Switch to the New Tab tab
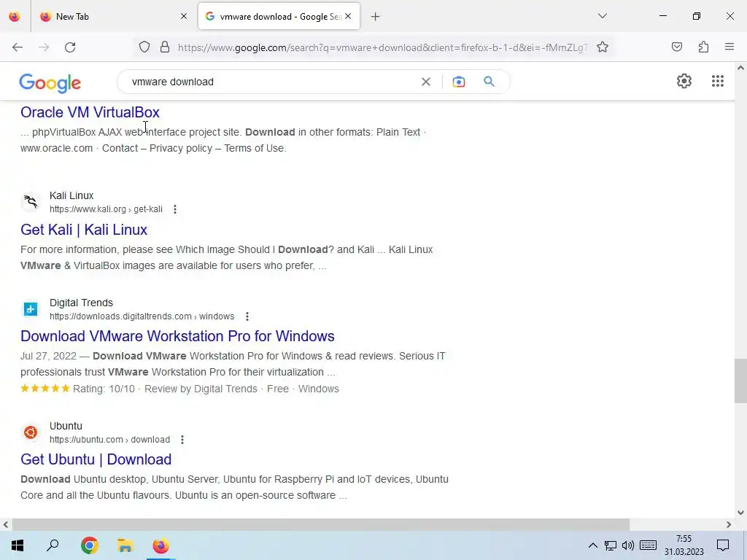The width and height of the screenshot is (747, 560). pos(113,16)
